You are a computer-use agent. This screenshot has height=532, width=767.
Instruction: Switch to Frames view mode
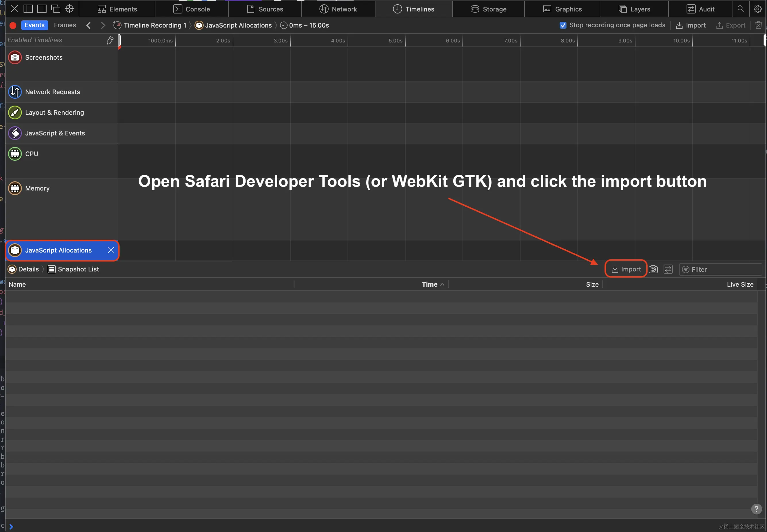coord(65,25)
